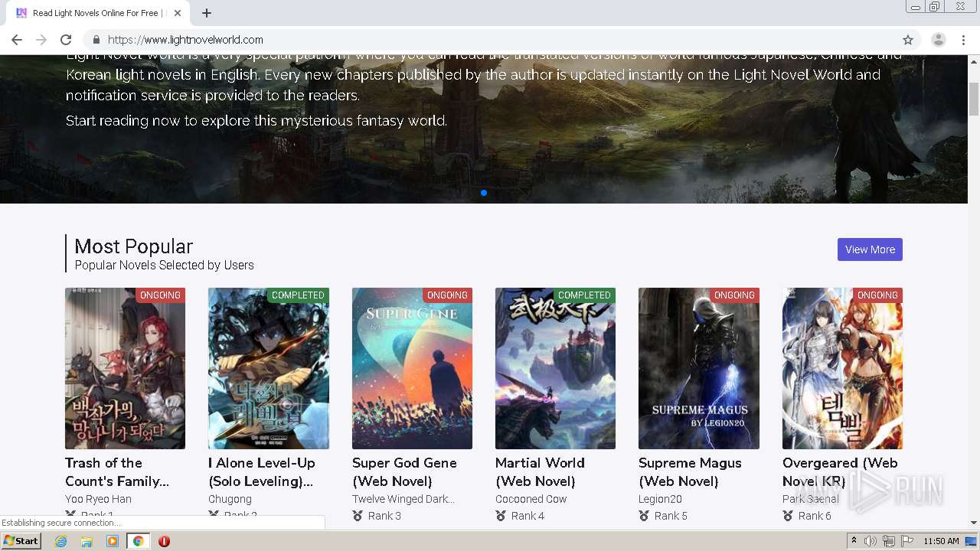Viewport: 980px width, 551px height.
Task: Go back using browser back arrow
Action: point(17,40)
